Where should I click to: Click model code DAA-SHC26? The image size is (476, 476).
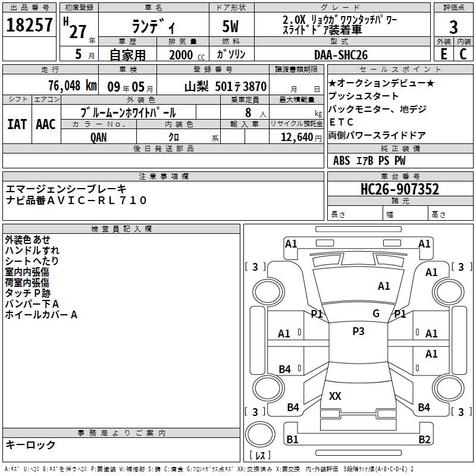click(x=341, y=55)
